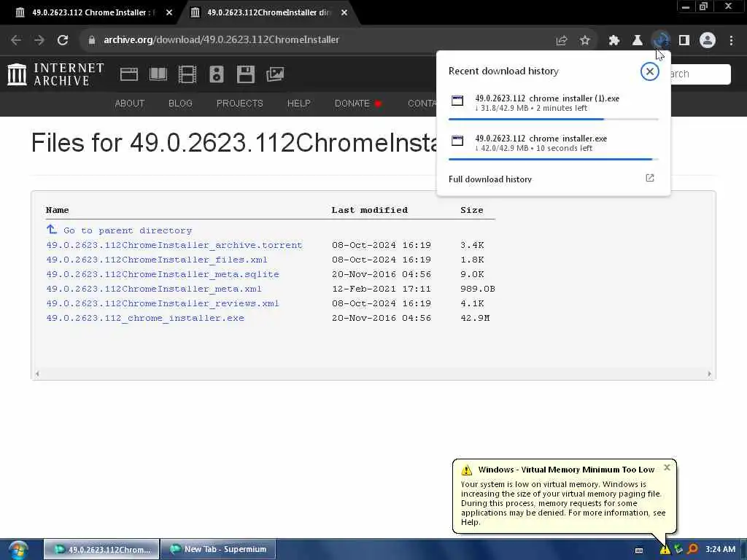Click external link icon beside Full download history

pos(650,178)
